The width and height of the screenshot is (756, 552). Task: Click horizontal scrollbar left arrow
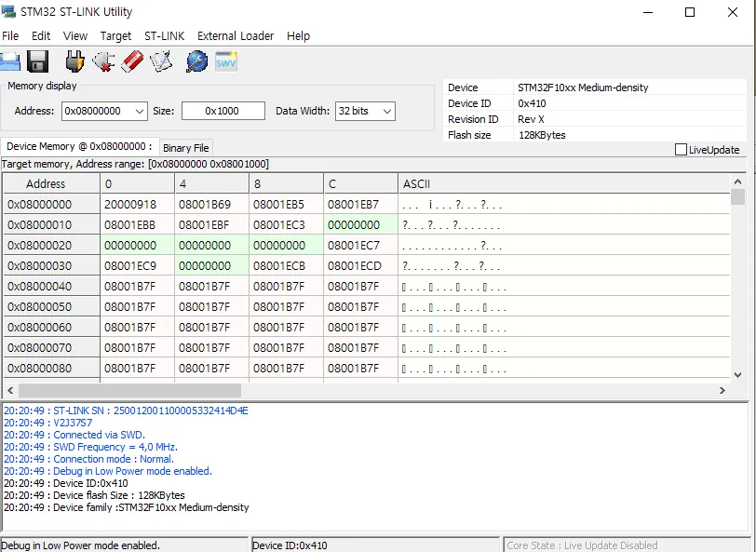coord(10,391)
